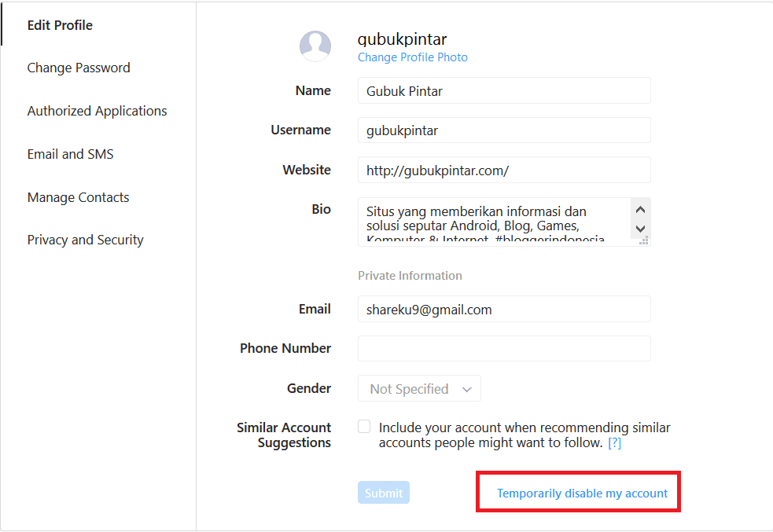Click into the Name field
The image size is (773, 532).
coord(504,90)
